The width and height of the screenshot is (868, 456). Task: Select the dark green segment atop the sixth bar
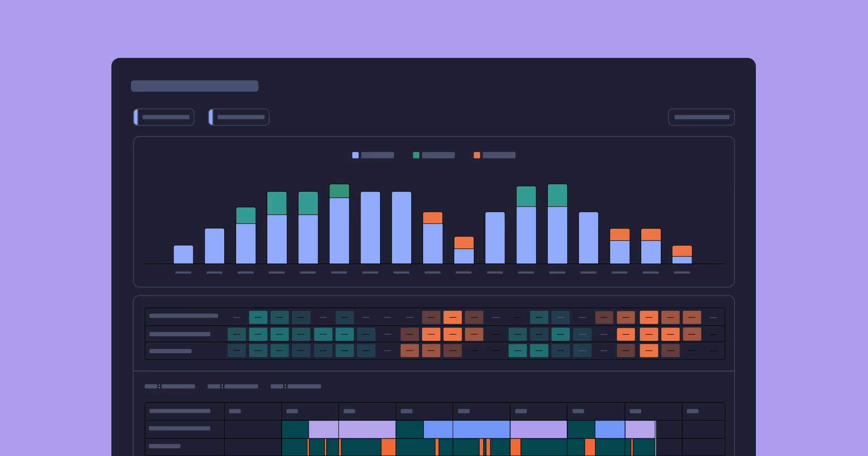pos(339,191)
